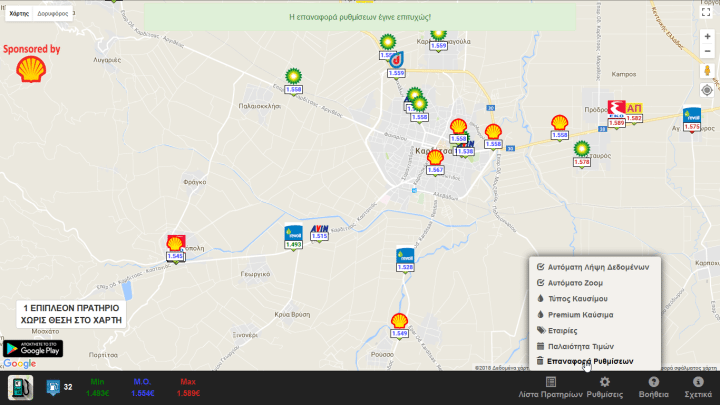Click the Shell sponsor logo
Screen dimensions: 720x405
coord(31,69)
